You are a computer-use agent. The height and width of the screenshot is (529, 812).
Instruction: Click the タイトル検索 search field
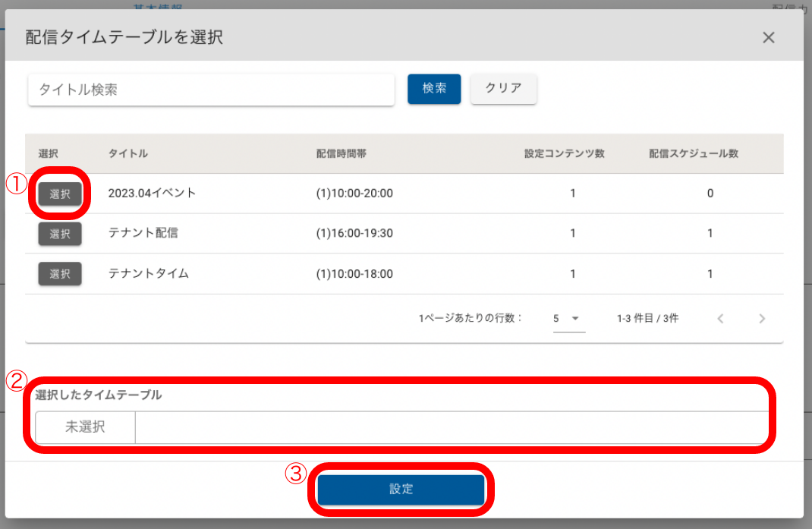coord(211,90)
